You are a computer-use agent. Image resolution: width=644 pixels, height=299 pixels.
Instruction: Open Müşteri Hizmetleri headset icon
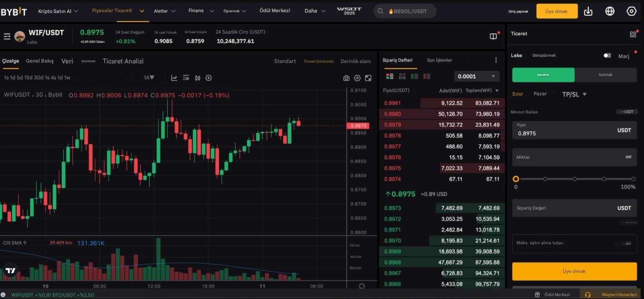click(588, 294)
